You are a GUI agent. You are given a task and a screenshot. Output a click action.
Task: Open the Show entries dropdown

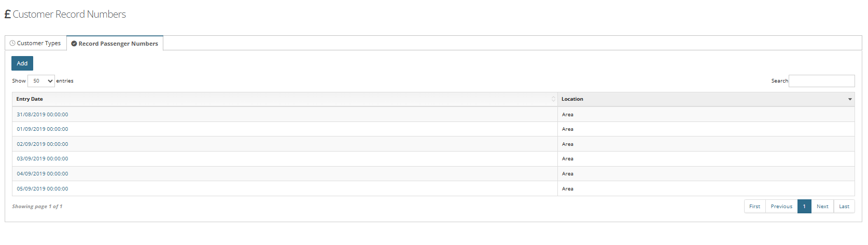(x=41, y=81)
